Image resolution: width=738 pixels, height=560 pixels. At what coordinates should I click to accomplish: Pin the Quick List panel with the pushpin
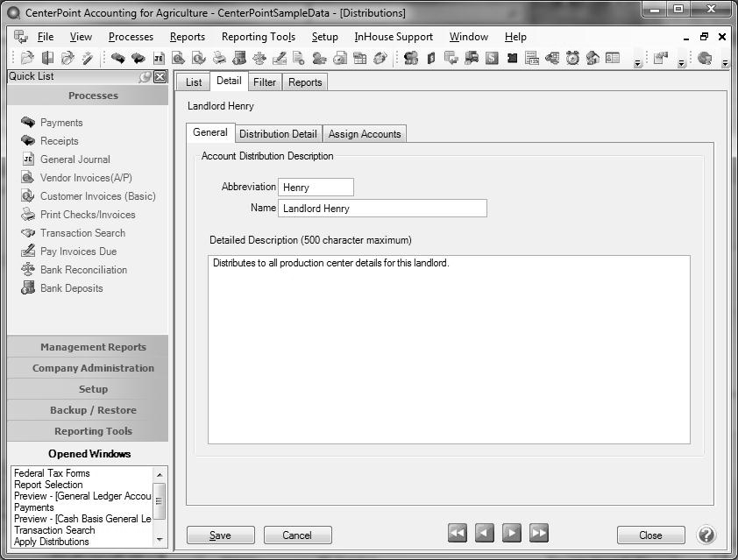pos(145,77)
